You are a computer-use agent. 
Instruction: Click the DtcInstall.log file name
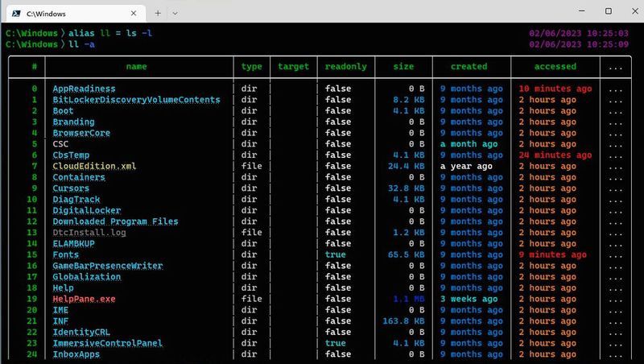(x=89, y=233)
